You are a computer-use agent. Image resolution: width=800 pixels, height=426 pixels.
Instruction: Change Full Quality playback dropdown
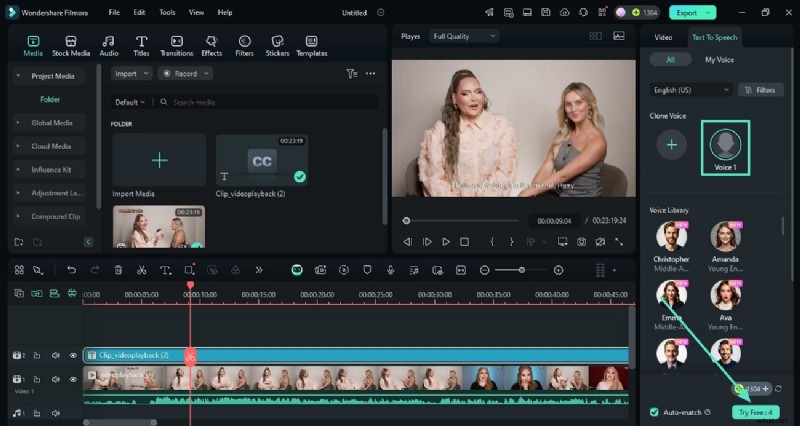coord(464,36)
